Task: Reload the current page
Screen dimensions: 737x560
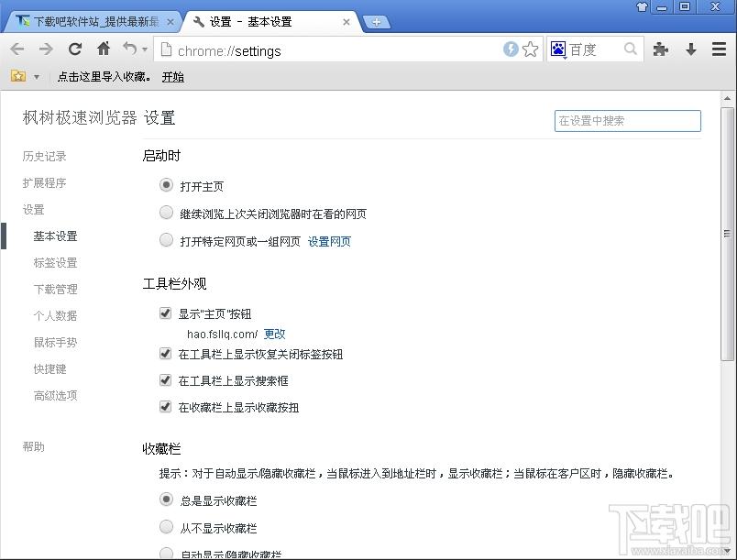Action: (75, 49)
